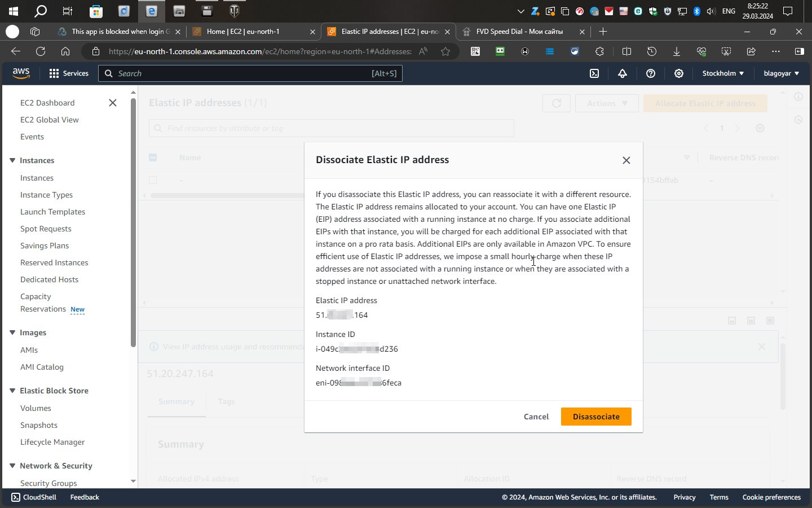Open Lifecycle Manager in the sidebar
This screenshot has height=508, width=812.
tap(52, 442)
